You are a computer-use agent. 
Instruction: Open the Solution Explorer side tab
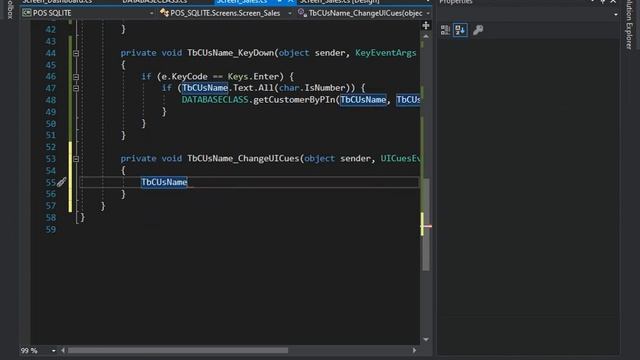click(x=629, y=24)
